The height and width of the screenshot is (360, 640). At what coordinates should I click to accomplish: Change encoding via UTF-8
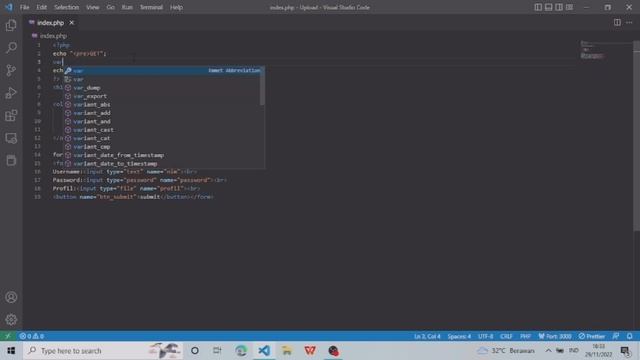point(485,336)
